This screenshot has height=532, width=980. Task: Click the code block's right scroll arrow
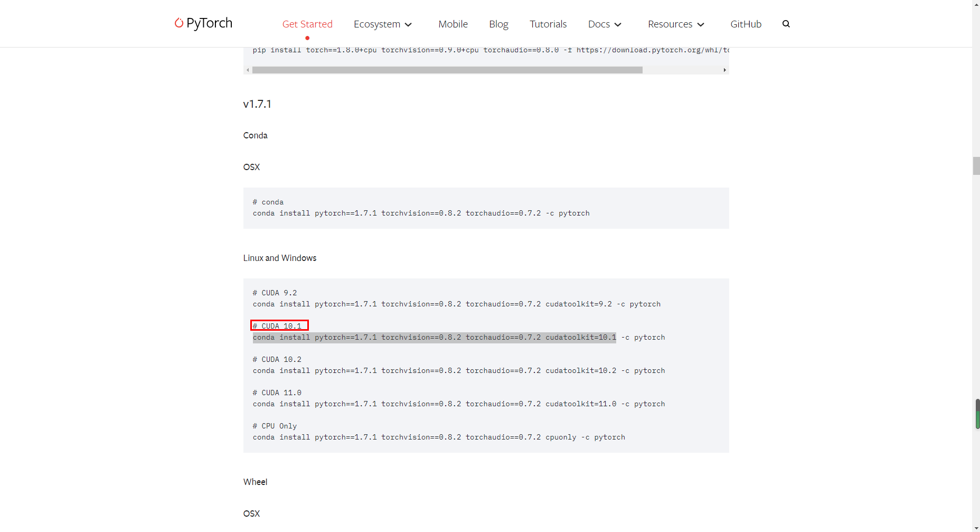(724, 70)
